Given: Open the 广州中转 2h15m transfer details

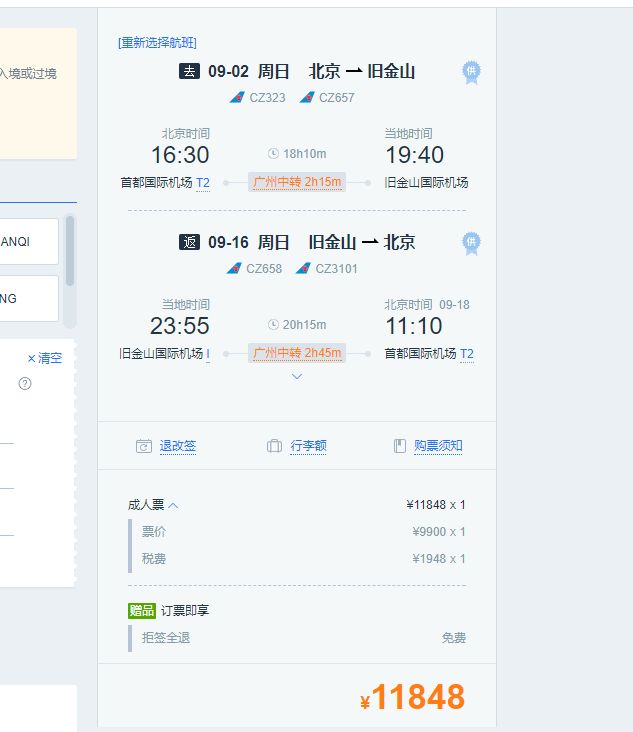Looking at the screenshot, I should [297, 182].
